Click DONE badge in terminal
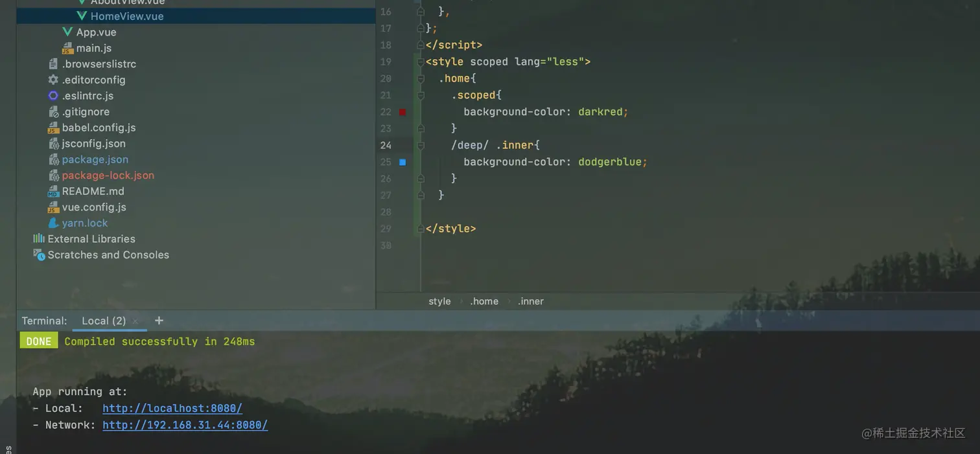This screenshot has width=980, height=454. (x=39, y=341)
